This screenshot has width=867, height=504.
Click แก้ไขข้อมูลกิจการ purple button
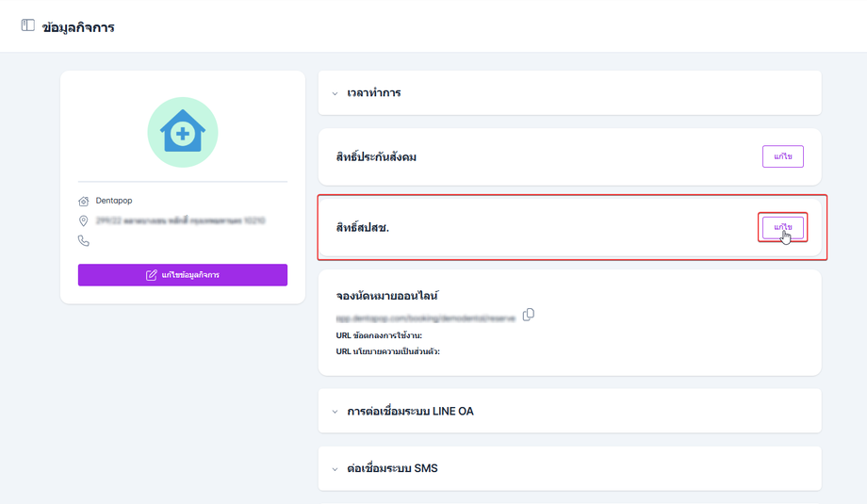click(183, 275)
